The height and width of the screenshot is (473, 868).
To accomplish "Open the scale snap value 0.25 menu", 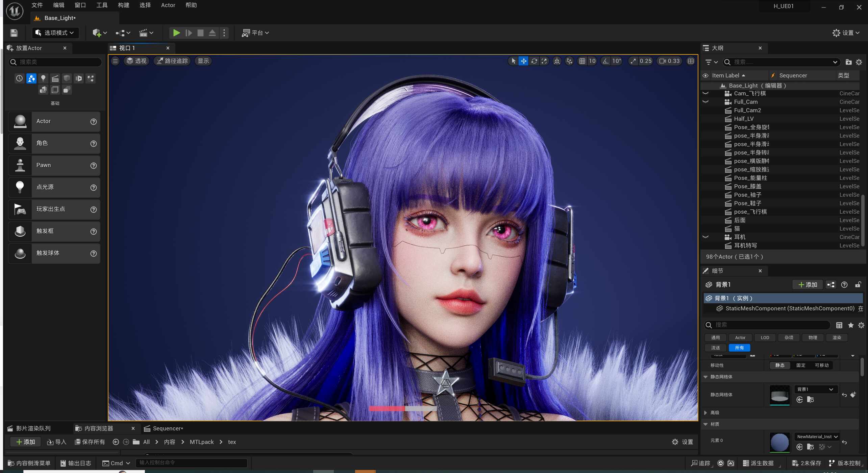I will (645, 61).
